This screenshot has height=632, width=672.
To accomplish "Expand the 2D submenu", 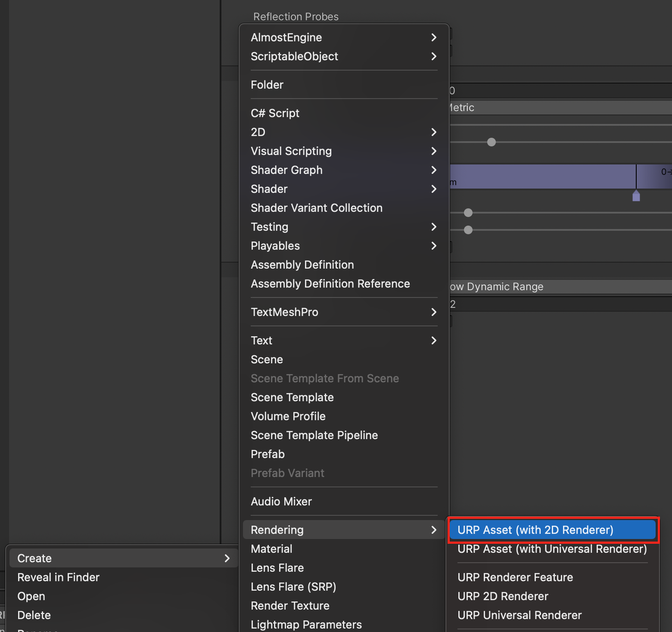I will pos(344,132).
